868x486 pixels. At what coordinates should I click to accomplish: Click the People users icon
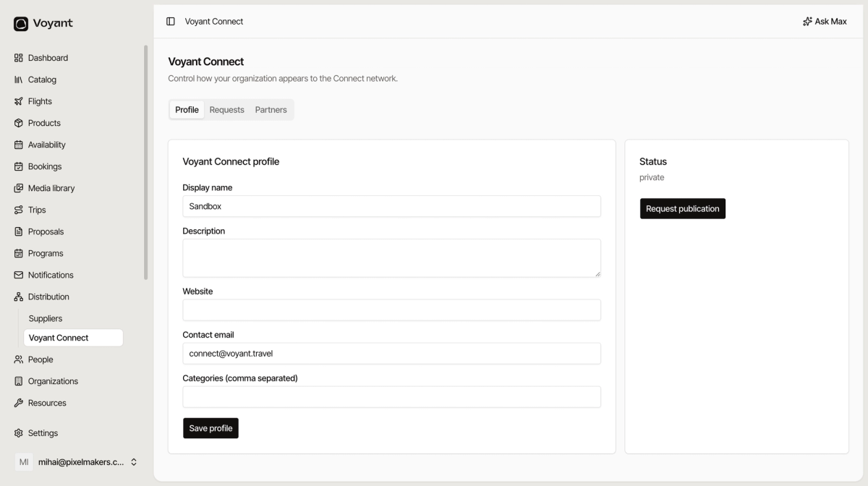[19, 359]
